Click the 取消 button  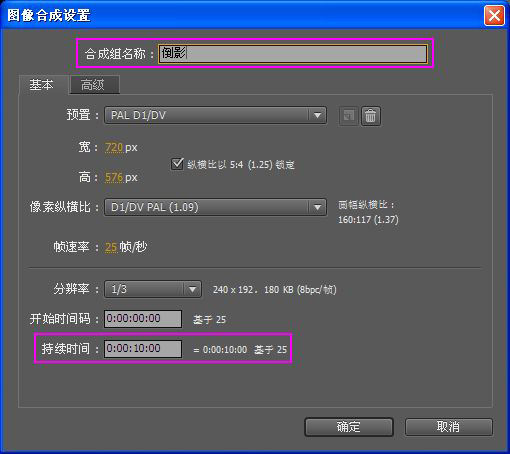click(x=449, y=427)
